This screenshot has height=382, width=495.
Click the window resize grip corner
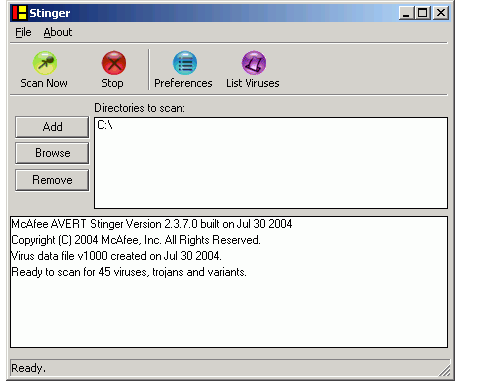point(444,371)
